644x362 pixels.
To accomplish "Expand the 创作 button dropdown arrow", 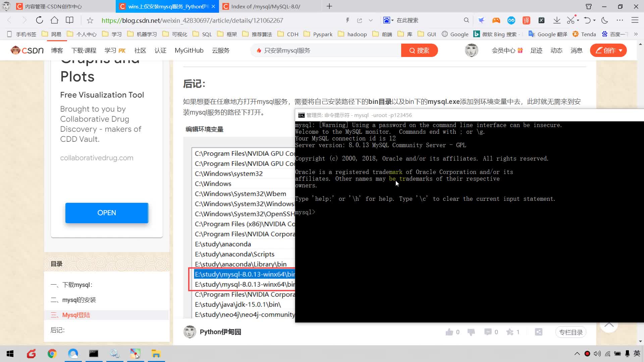I will click(621, 51).
